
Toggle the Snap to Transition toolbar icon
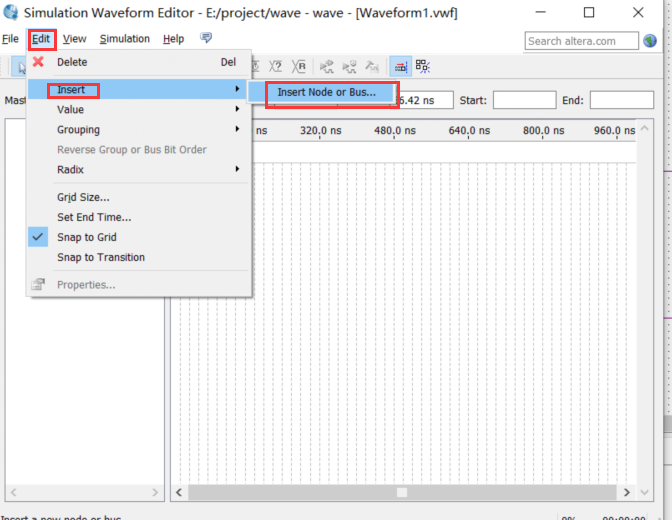click(423, 66)
